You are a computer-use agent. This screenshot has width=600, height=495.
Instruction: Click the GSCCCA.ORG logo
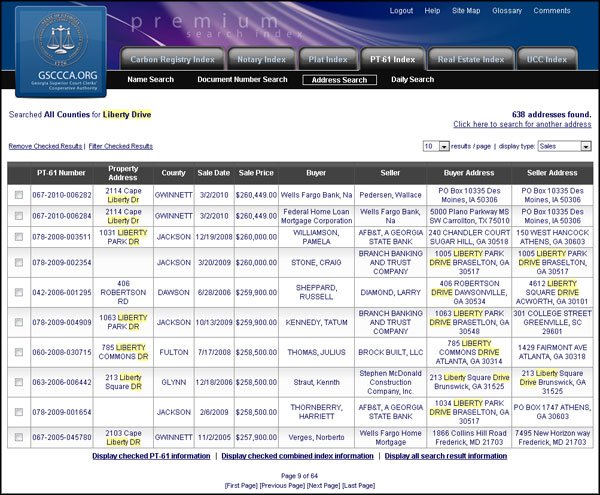[x=61, y=52]
